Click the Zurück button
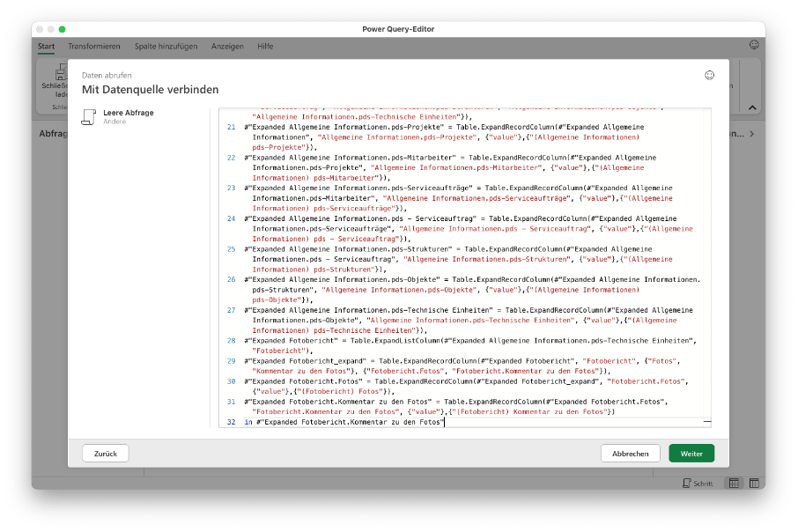 (106, 454)
